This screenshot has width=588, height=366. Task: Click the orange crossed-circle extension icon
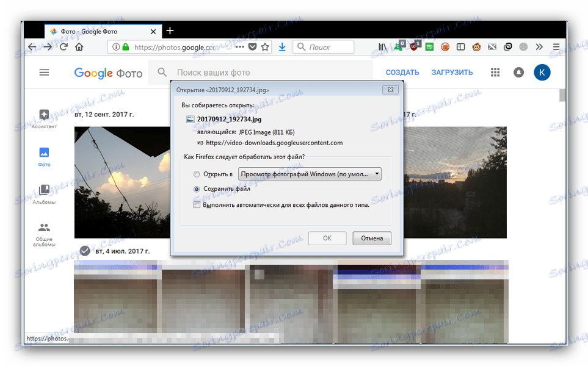click(445, 47)
